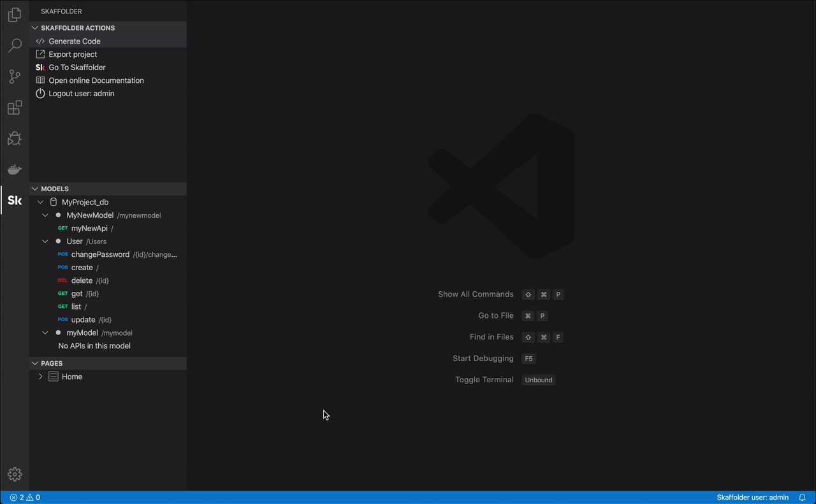Select the Home page label
816x504 pixels.
pos(72,377)
